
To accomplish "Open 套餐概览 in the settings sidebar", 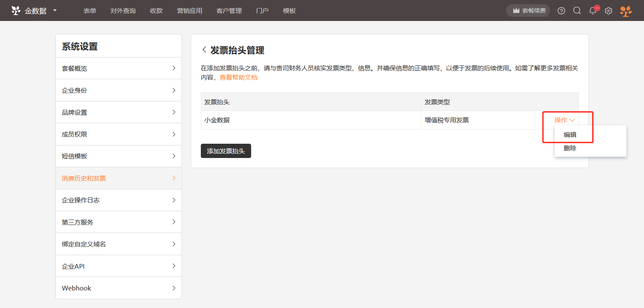I will point(119,68).
